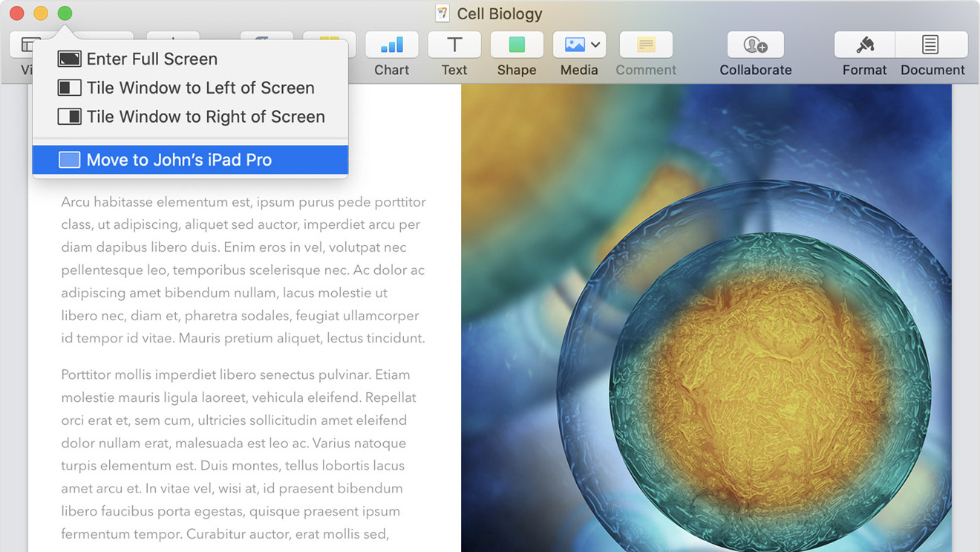Click the Comment toolbar button

tap(646, 45)
